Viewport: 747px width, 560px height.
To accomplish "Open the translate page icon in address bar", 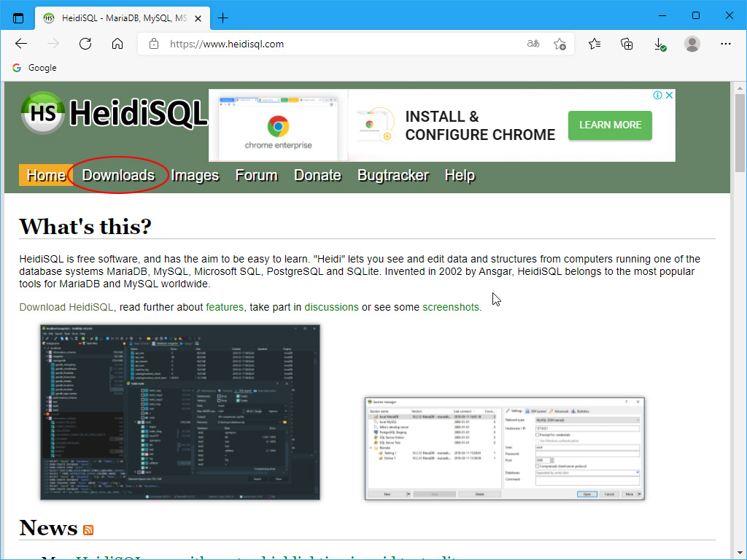I will coord(533,44).
